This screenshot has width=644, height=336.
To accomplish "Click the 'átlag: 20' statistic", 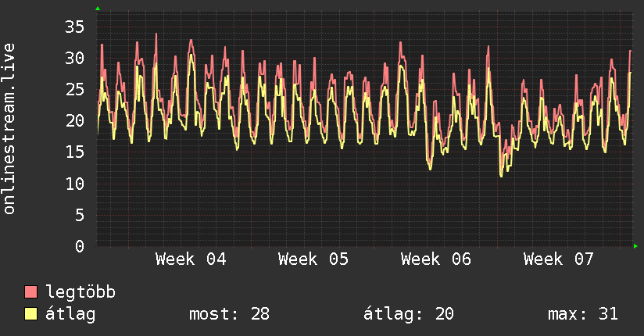I will [x=408, y=314].
